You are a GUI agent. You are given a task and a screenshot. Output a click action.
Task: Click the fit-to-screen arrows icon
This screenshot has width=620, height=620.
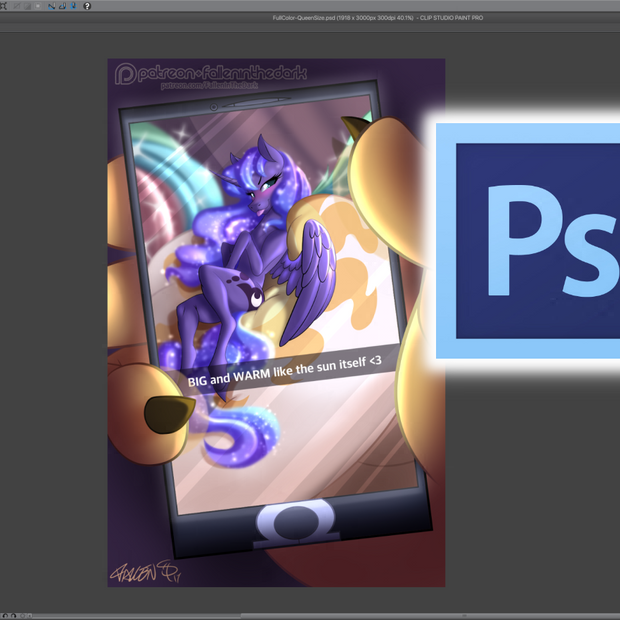click(4, 6)
